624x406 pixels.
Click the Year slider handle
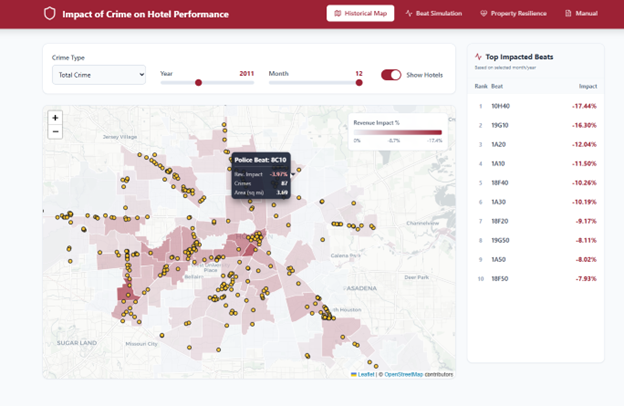198,83
